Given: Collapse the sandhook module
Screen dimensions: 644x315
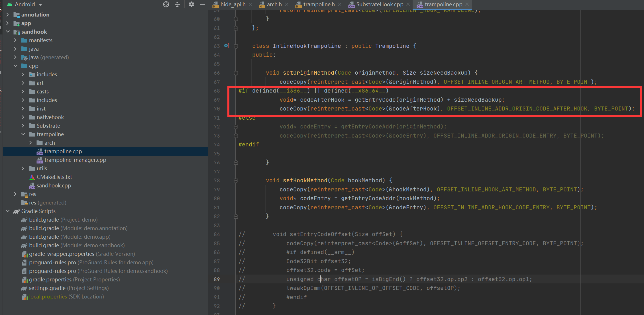Looking at the screenshot, I should [8, 32].
